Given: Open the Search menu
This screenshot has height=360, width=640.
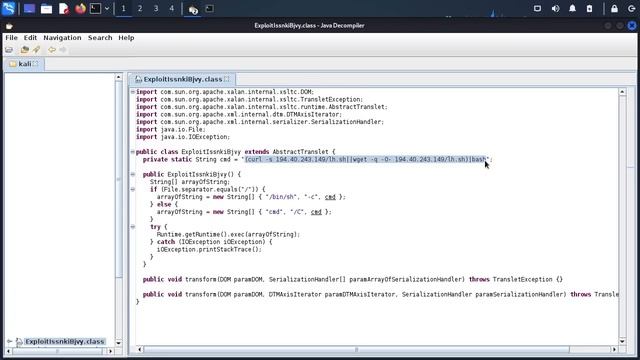Looking at the screenshot, I should [x=100, y=38].
